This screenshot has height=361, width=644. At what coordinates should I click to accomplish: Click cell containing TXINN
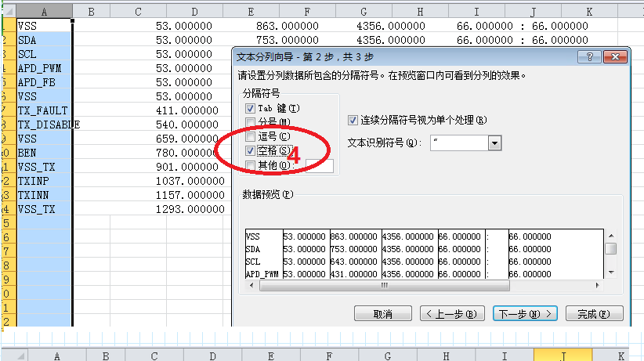(x=44, y=195)
